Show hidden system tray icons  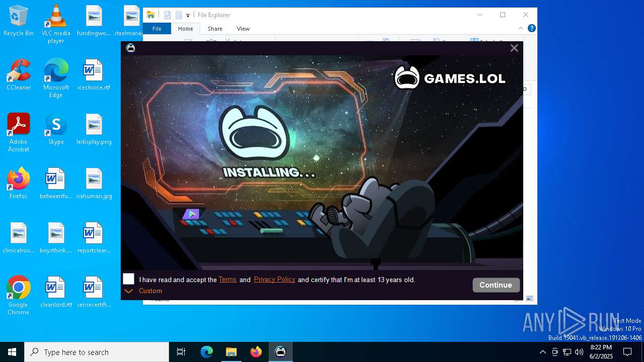coord(542,352)
